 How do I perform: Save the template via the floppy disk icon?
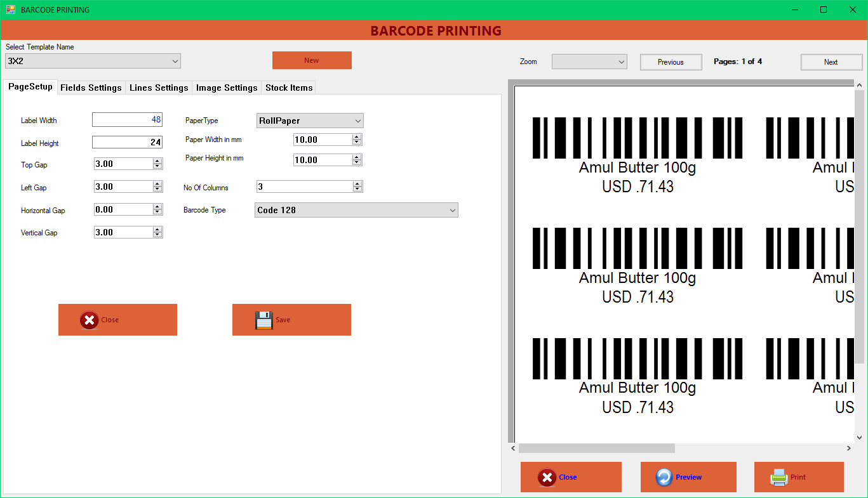pyautogui.click(x=263, y=320)
